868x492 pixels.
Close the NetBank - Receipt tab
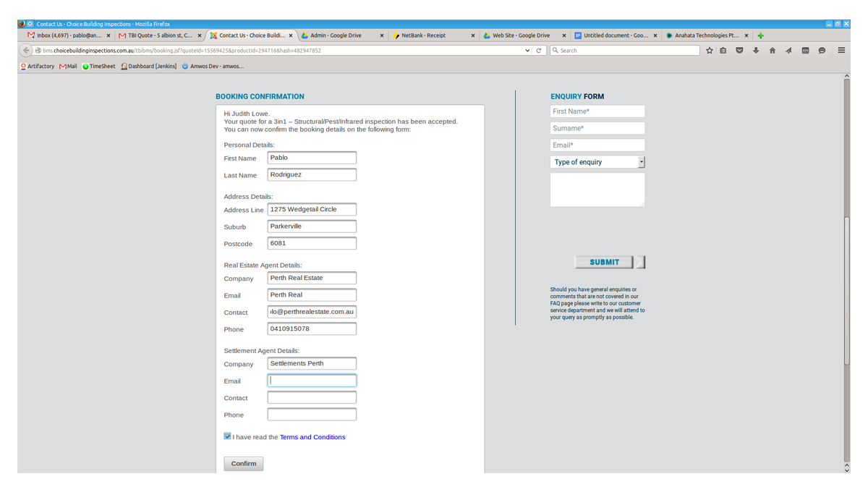point(473,35)
